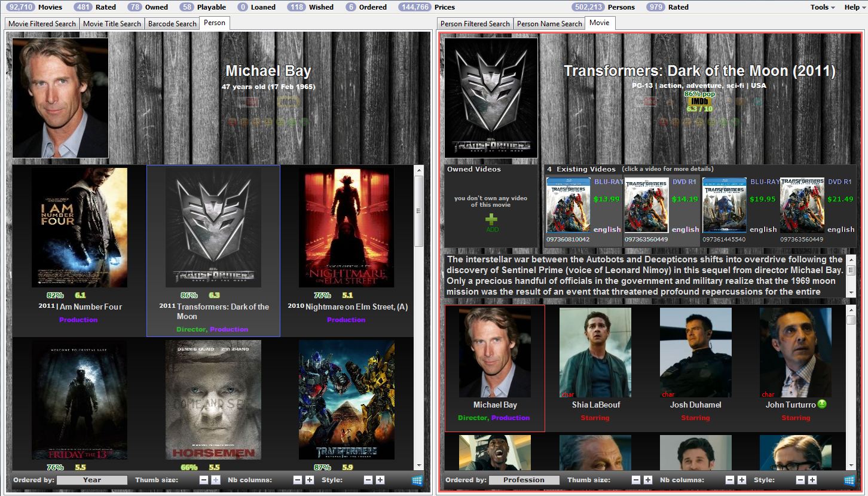The image size is (868, 496).
Task: Click the Windows-style view icon in Person panel footer
Action: click(x=417, y=480)
